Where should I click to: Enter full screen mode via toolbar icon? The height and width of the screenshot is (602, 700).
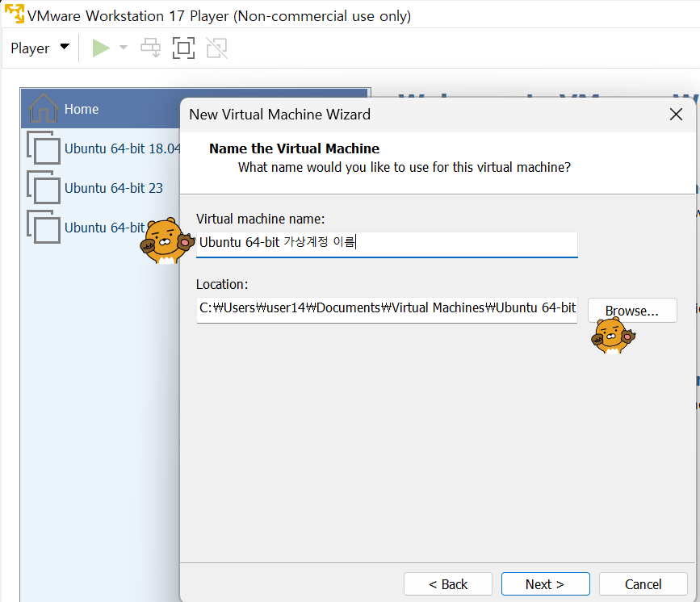coord(183,48)
